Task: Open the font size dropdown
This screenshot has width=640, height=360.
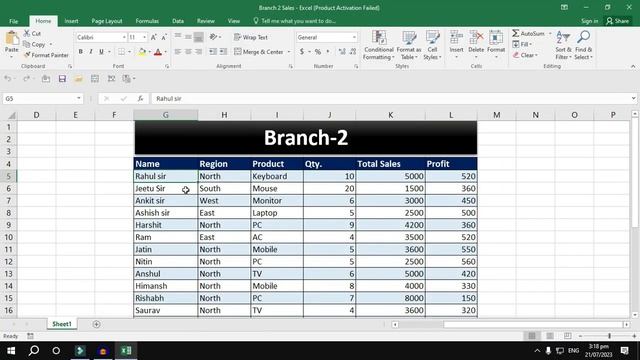Action: pyautogui.click(x=144, y=37)
